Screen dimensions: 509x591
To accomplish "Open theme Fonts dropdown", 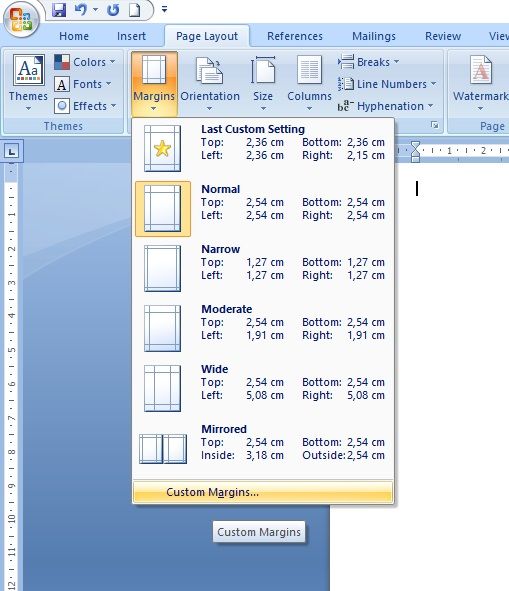I will (x=83, y=84).
